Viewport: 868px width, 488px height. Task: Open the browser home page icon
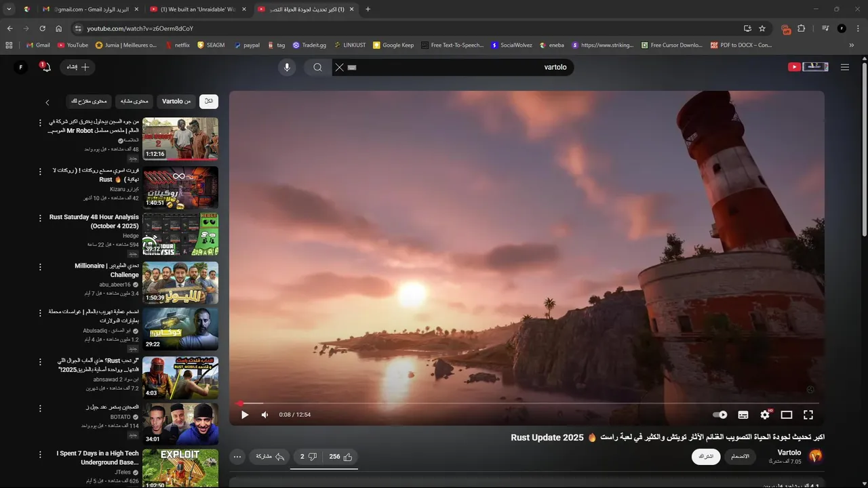(59, 28)
